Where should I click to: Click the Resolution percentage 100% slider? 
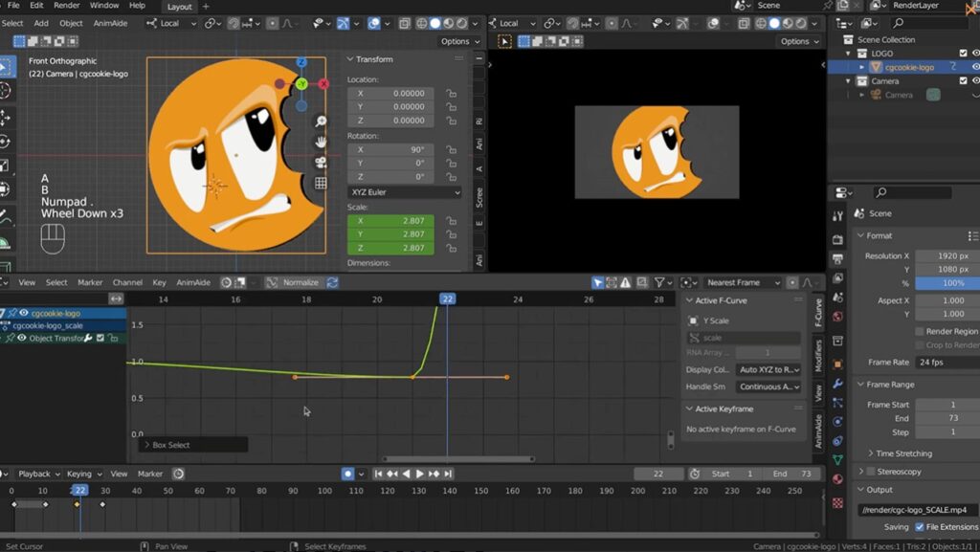pyautogui.click(x=947, y=283)
